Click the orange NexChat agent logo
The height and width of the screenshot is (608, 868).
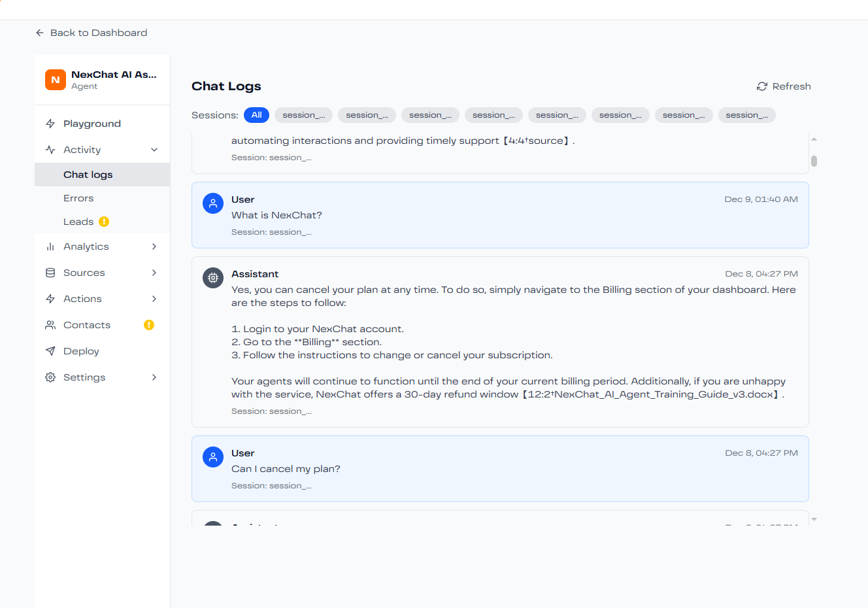click(56, 80)
